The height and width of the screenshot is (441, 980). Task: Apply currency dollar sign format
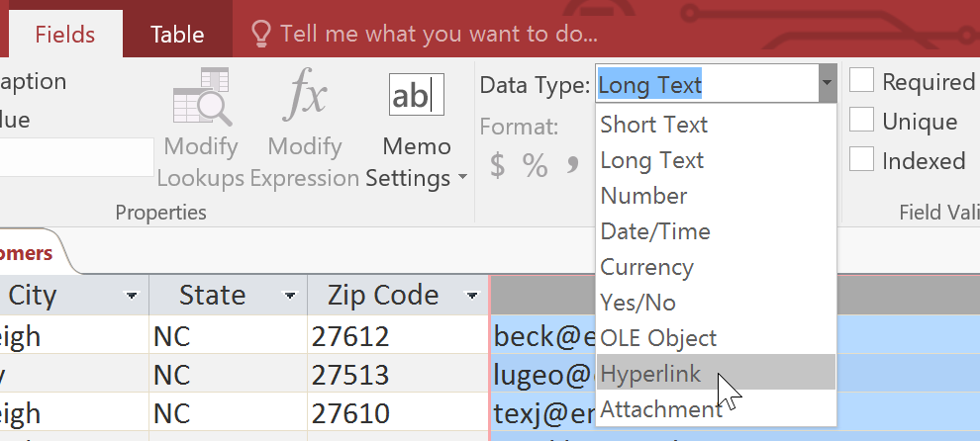497,166
